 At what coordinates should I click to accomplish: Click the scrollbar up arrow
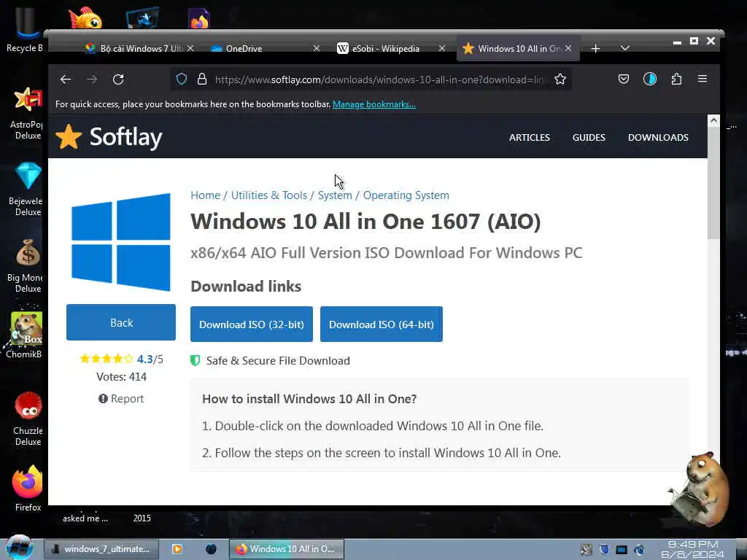pyautogui.click(x=713, y=120)
